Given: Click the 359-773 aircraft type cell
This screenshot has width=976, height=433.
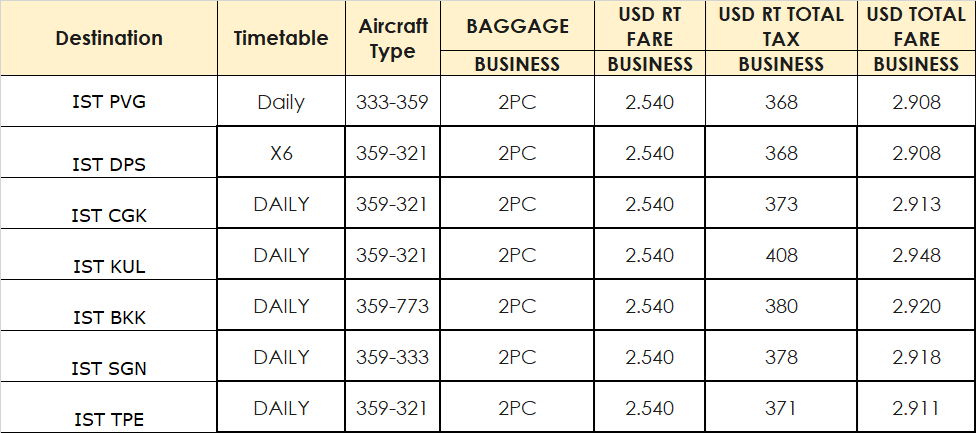Looking at the screenshot, I should [393, 305].
